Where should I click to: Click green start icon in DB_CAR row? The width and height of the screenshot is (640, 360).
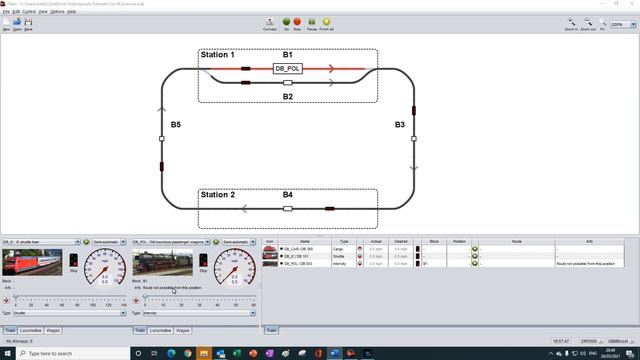coord(475,249)
